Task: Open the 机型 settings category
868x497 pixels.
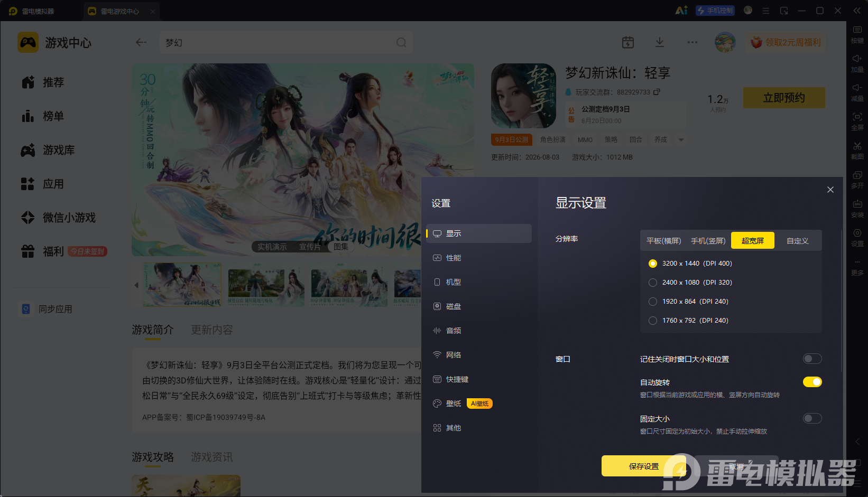Action: (x=479, y=282)
